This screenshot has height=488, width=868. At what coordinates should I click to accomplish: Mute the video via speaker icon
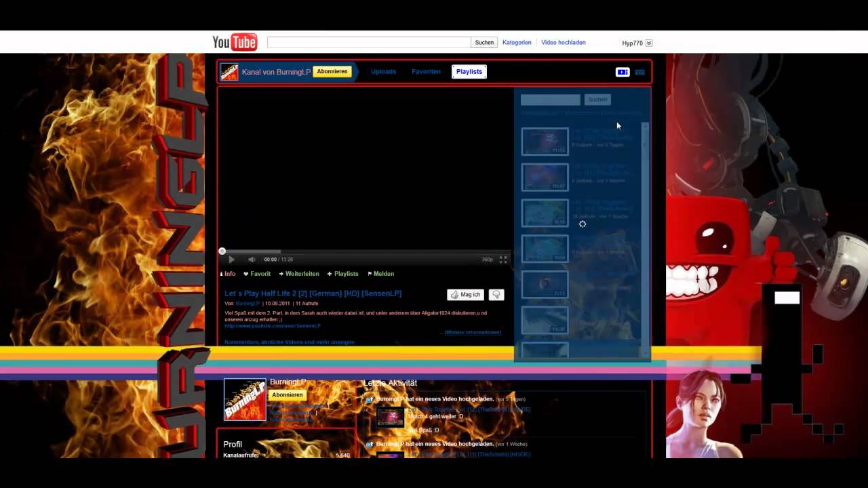tap(252, 260)
